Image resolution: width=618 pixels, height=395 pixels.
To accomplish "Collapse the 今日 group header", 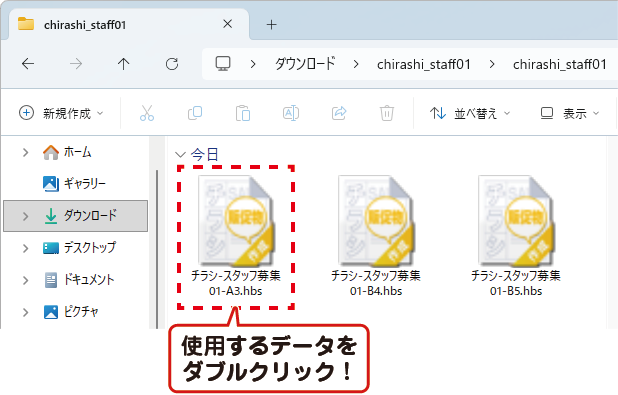I will pos(180,154).
